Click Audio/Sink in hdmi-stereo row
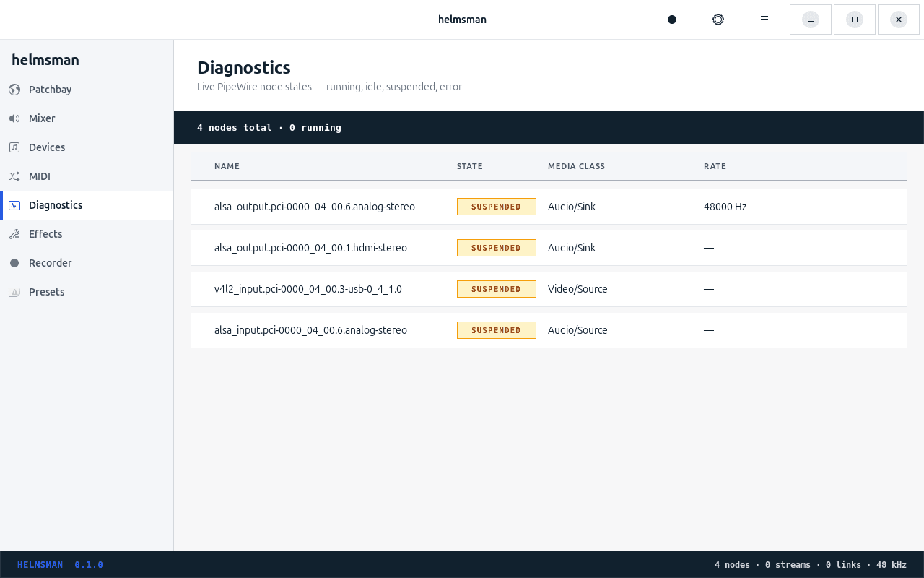The width and height of the screenshot is (924, 578). (572, 248)
